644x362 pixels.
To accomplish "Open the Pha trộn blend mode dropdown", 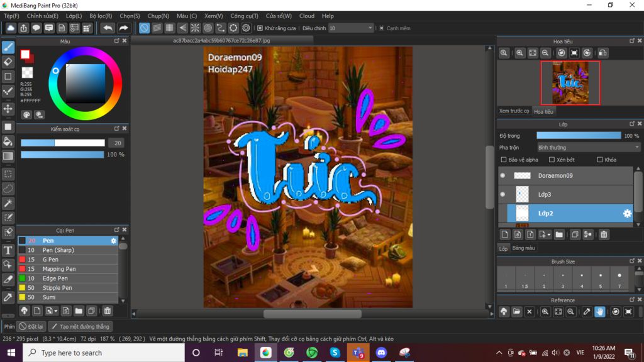I will point(589,147).
